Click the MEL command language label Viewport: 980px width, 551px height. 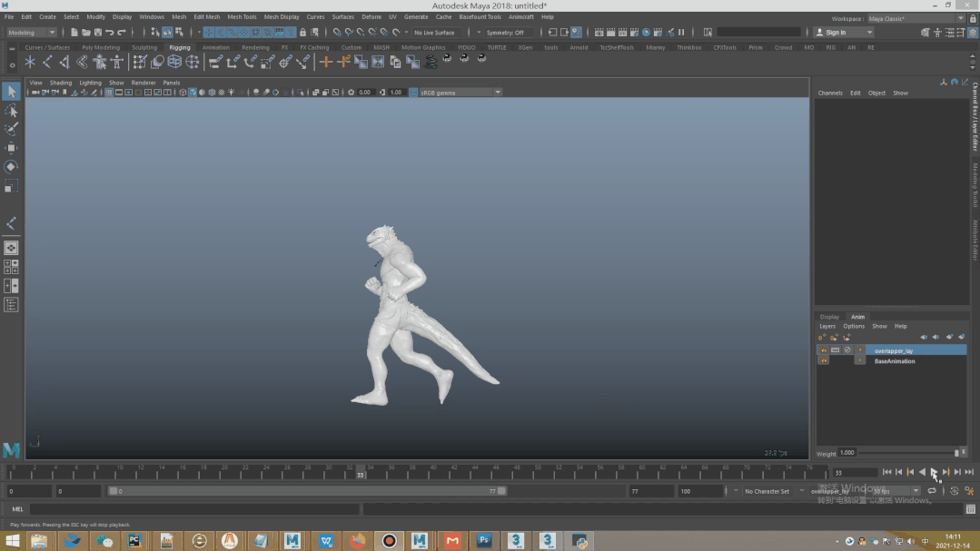(x=17, y=509)
